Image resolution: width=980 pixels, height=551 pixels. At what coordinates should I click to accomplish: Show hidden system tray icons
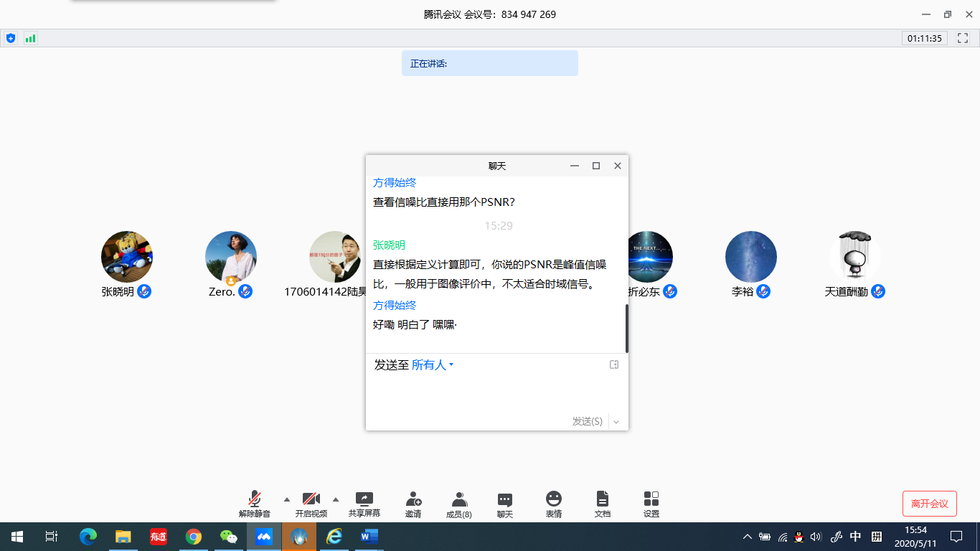coord(747,536)
